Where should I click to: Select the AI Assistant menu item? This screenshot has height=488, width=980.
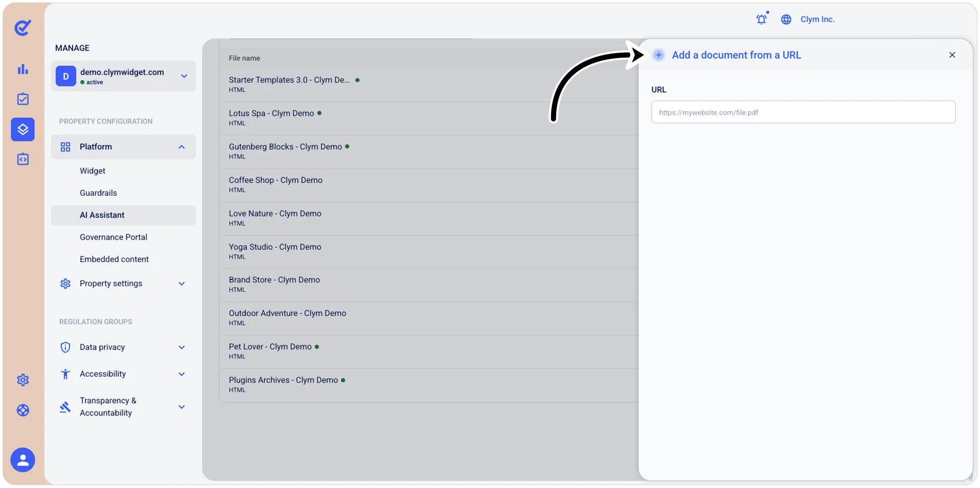pos(123,215)
